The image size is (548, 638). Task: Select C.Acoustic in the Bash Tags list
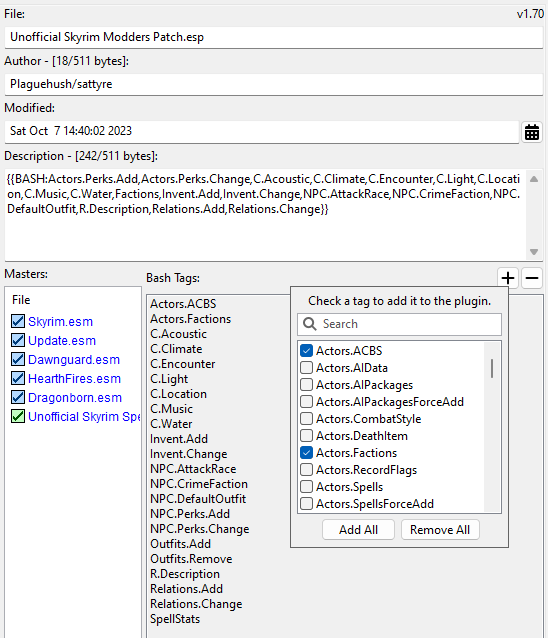[178, 334]
